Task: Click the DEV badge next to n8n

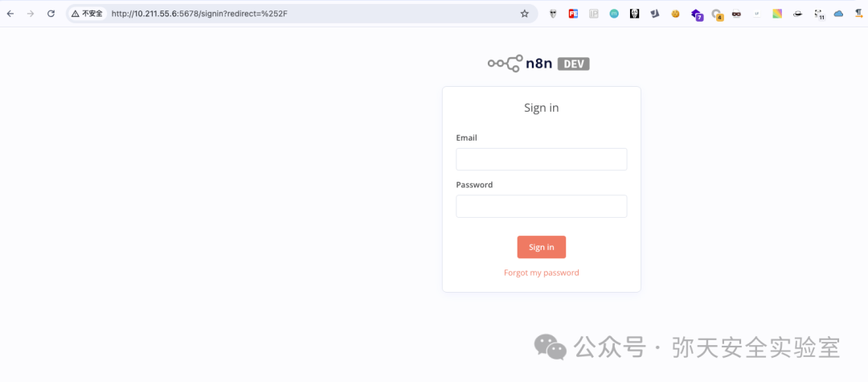Action: tap(574, 64)
